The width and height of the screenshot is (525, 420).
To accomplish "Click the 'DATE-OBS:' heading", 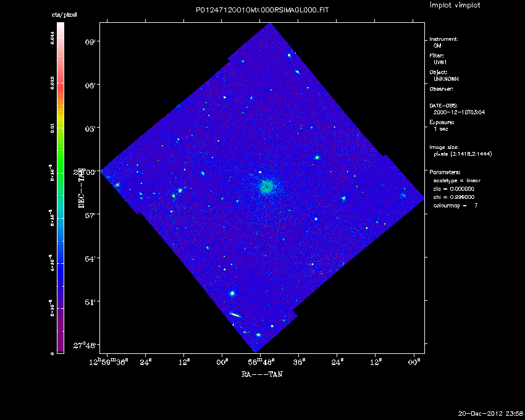I will tap(443, 106).
